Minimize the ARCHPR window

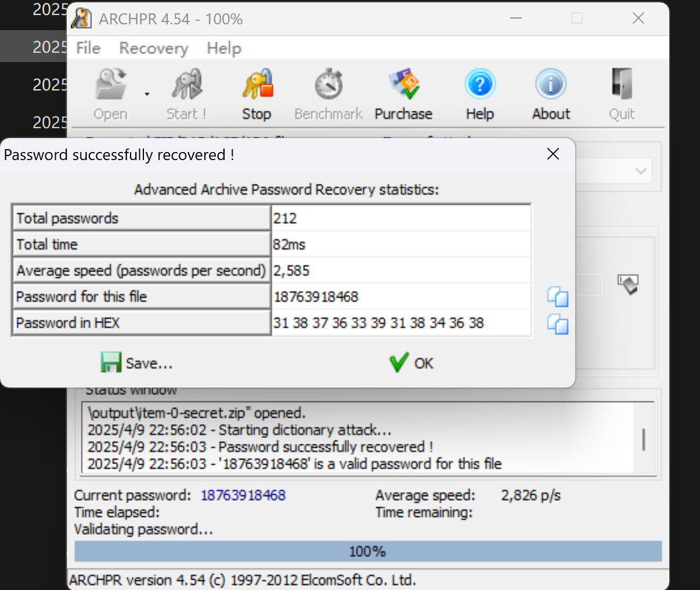click(x=516, y=19)
